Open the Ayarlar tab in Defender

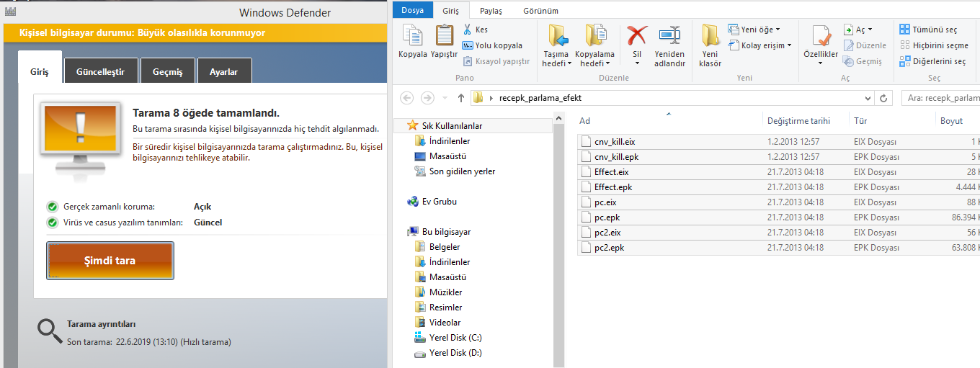(225, 72)
